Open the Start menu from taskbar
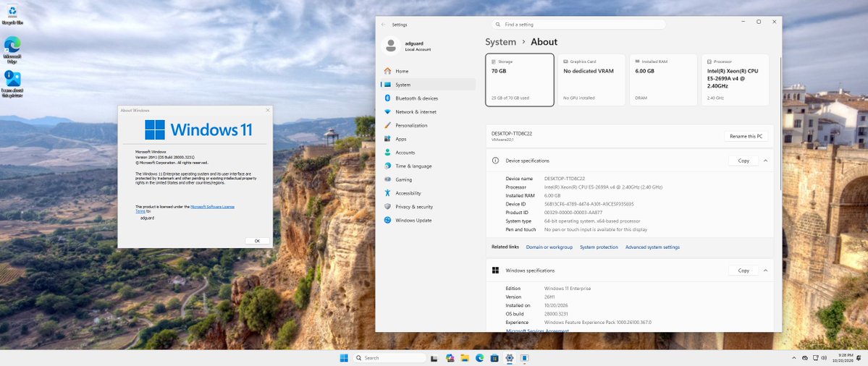Image resolution: width=868 pixels, height=366 pixels. (344, 358)
